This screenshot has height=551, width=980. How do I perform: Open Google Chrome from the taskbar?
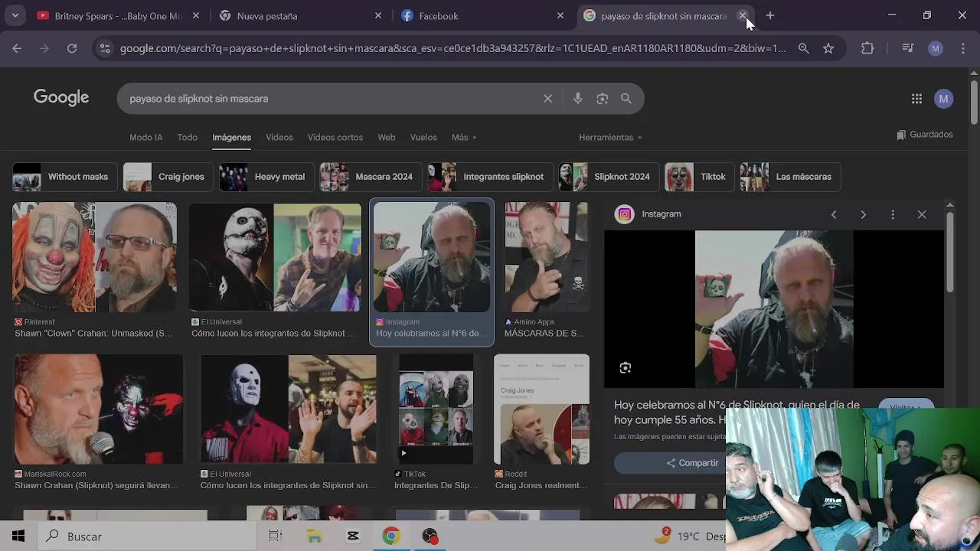coord(391,536)
